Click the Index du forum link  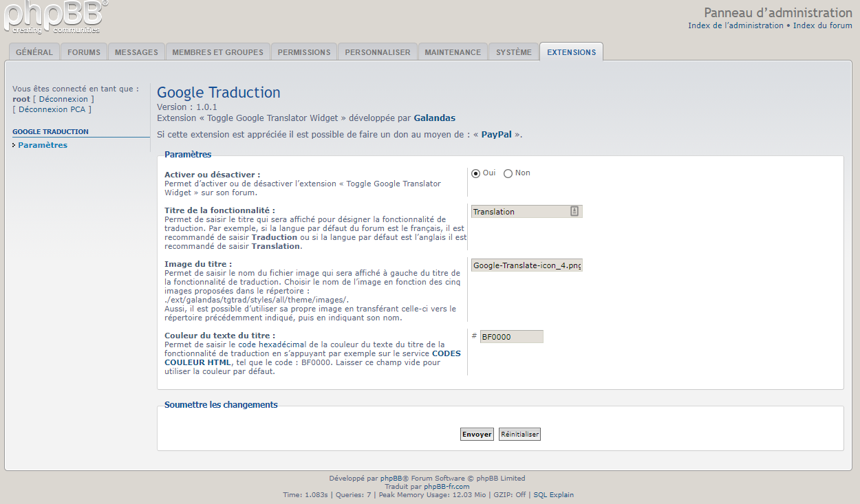click(x=822, y=25)
